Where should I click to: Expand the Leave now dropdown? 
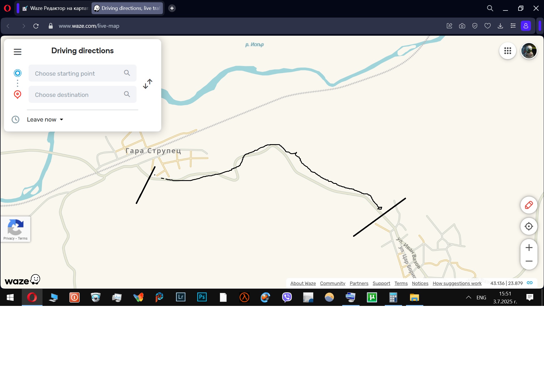(45, 120)
